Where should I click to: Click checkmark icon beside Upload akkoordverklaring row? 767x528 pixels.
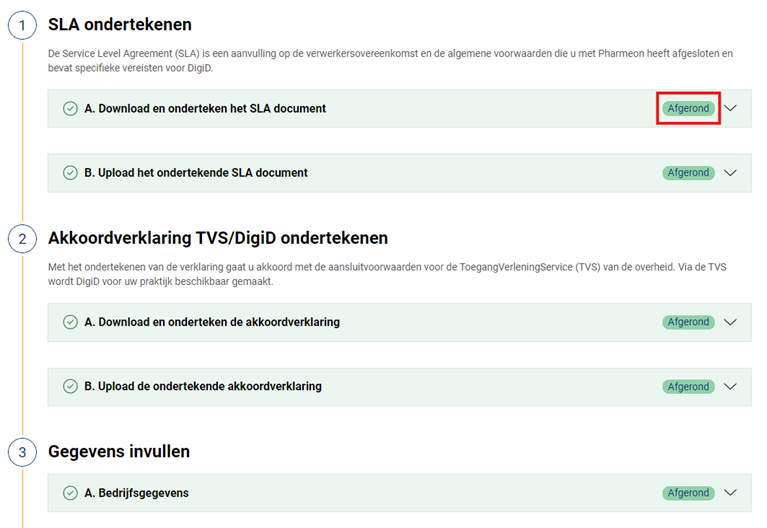[x=70, y=386]
